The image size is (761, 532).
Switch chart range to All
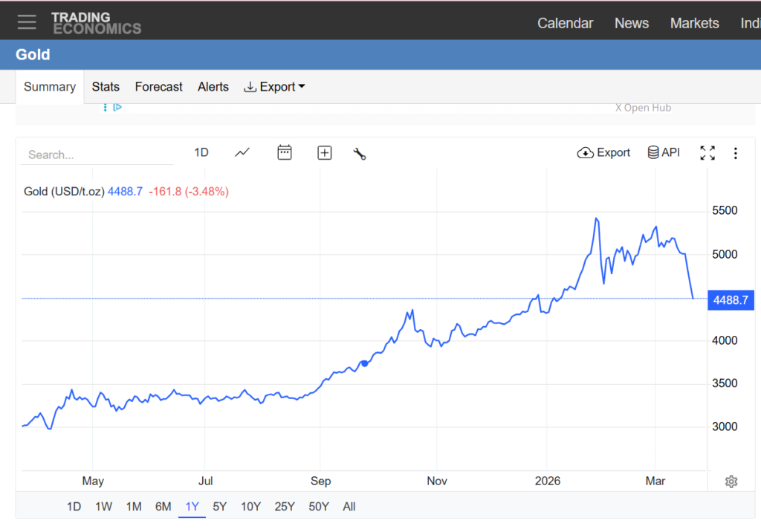[x=349, y=507]
